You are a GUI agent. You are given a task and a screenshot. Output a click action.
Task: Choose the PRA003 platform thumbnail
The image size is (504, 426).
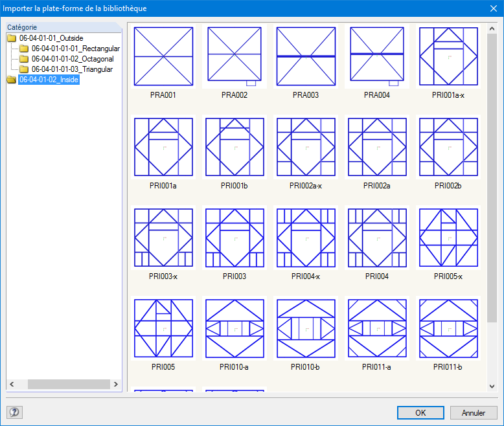(306, 56)
